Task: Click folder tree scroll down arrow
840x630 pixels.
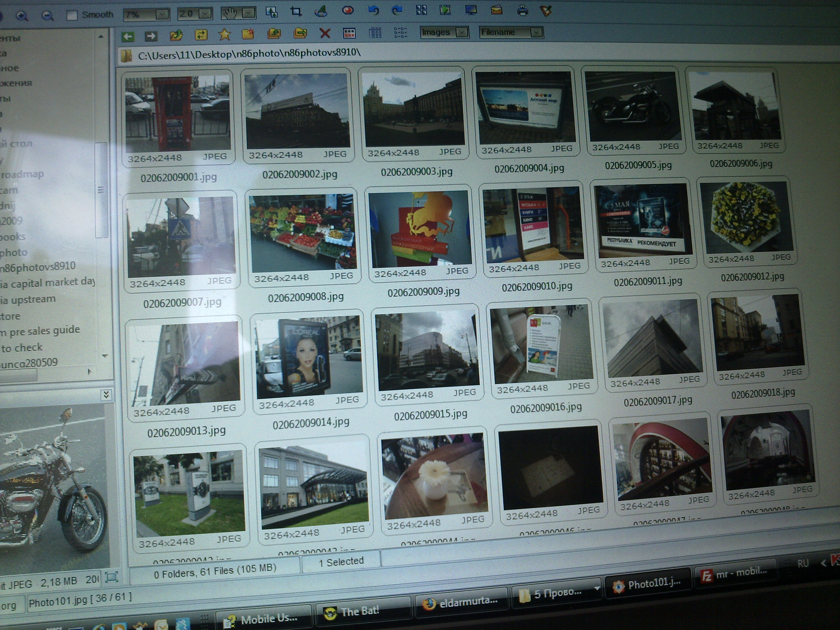Action: [105, 356]
